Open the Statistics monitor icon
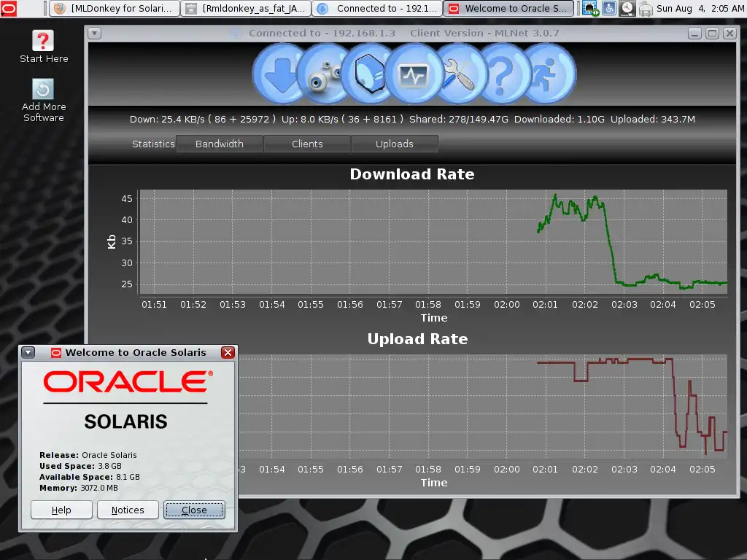747x560 pixels. [x=414, y=74]
